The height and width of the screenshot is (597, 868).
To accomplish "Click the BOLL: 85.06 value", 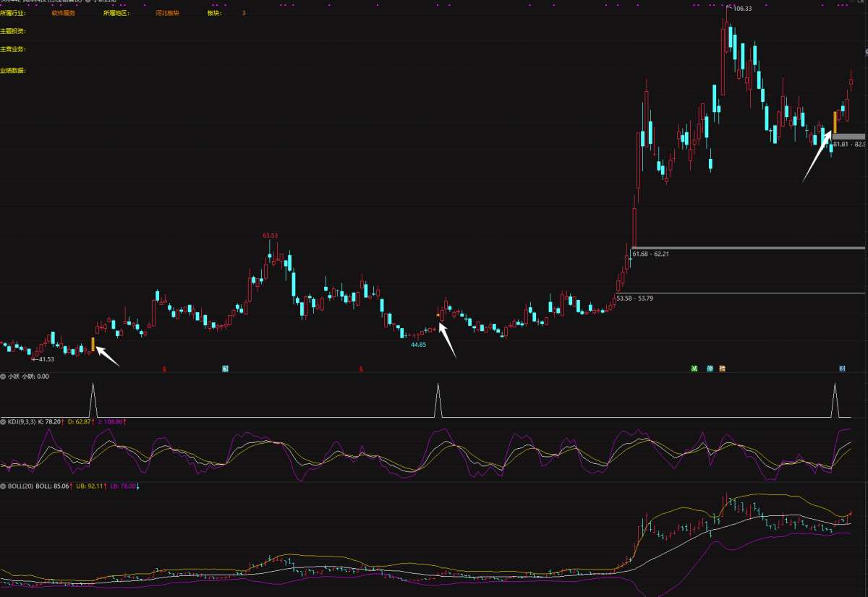I will pyautogui.click(x=54, y=486).
